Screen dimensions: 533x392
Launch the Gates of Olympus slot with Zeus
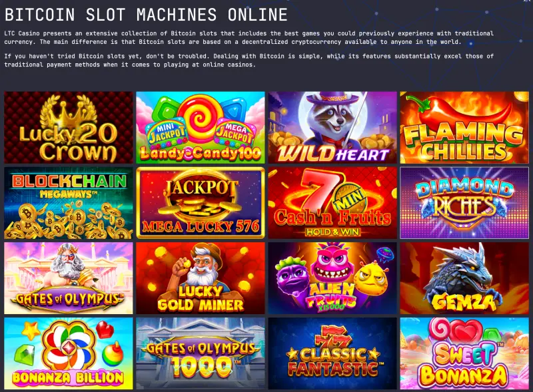(69, 278)
